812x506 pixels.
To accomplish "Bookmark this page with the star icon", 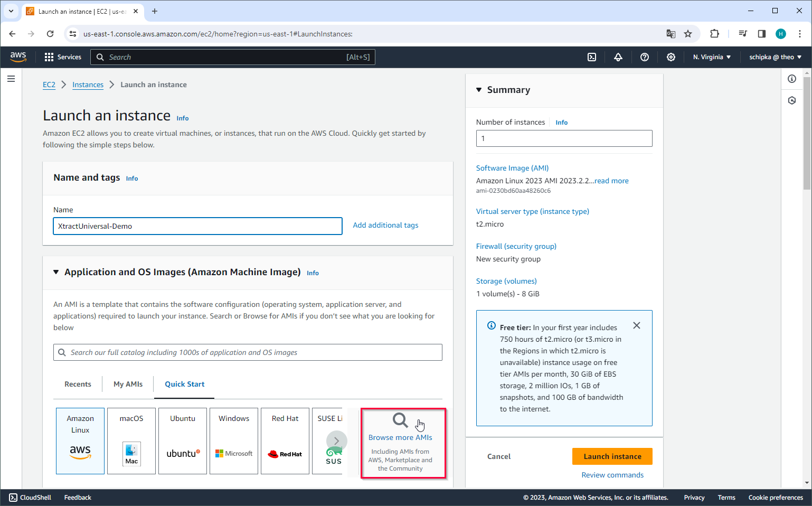I will click(688, 34).
